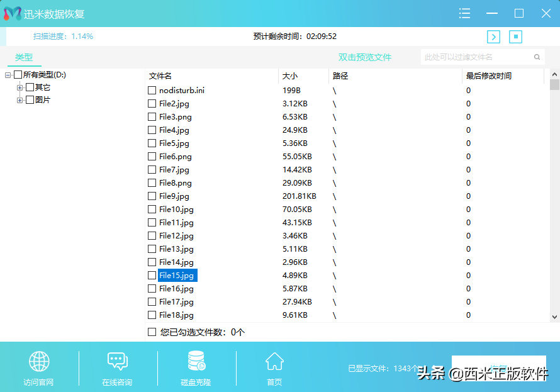Click the 磁盘克隆 label
The height and width of the screenshot is (392, 560).
[196, 383]
